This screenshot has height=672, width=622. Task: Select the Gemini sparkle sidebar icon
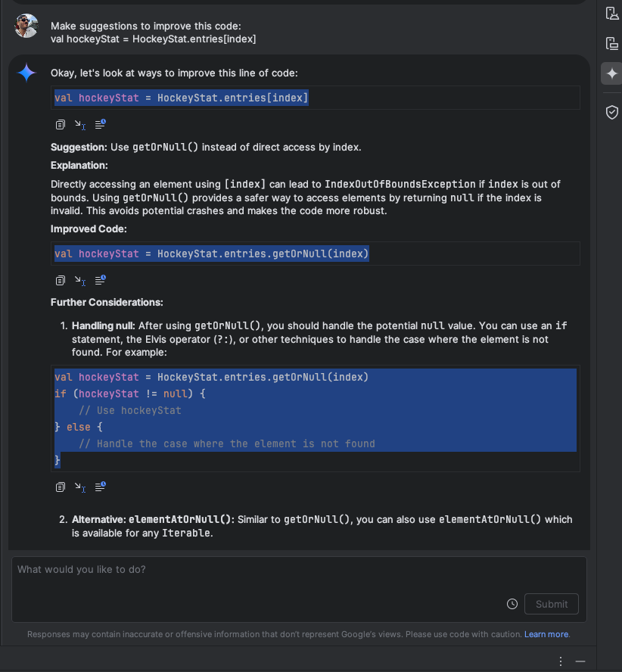(x=611, y=73)
